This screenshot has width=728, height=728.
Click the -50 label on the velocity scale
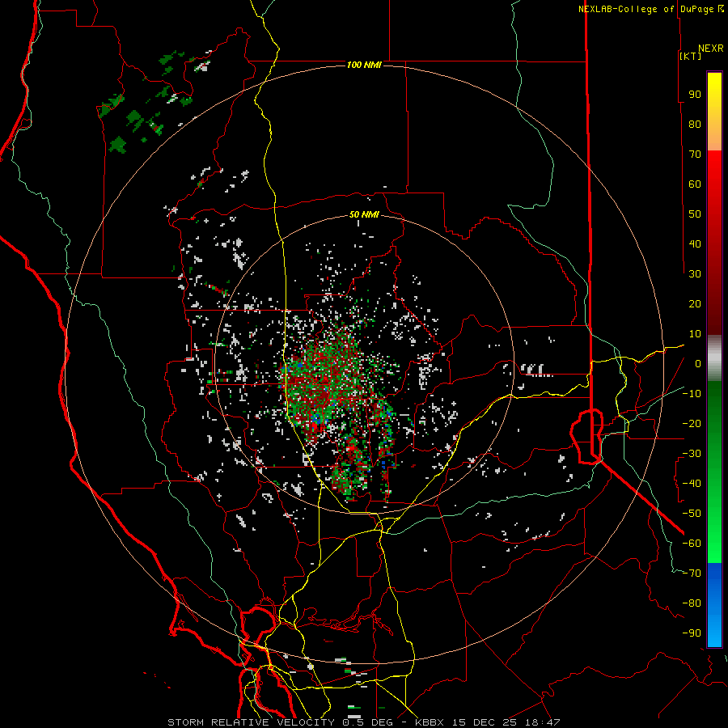point(692,514)
